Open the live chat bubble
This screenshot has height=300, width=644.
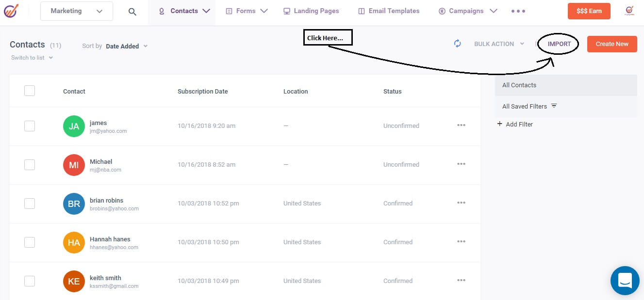(625, 281)
